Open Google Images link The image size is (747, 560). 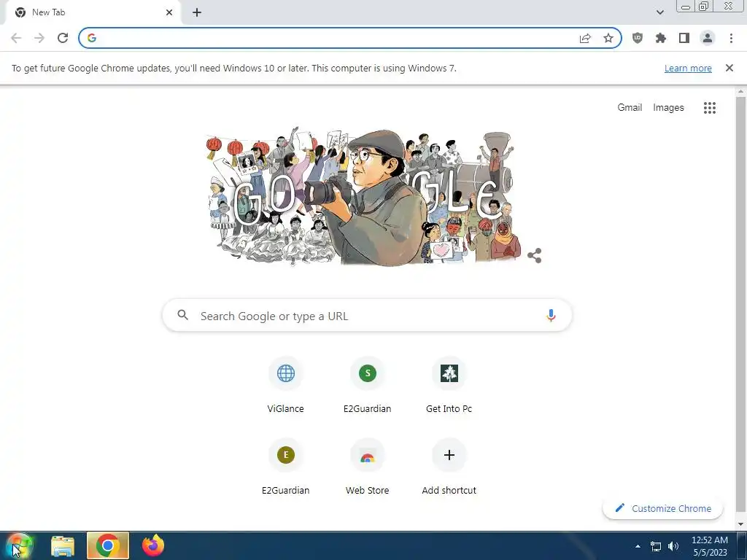click(668, 108)
